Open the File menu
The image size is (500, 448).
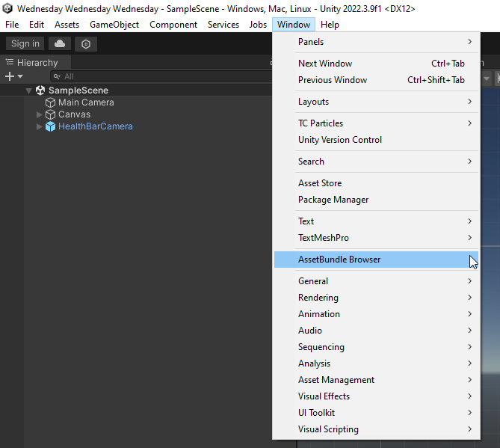pos(12,25)
